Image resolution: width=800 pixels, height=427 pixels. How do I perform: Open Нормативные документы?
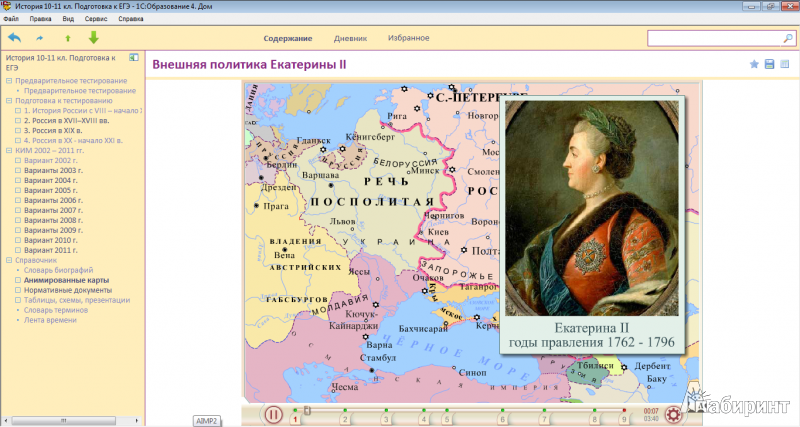point(68,290)
